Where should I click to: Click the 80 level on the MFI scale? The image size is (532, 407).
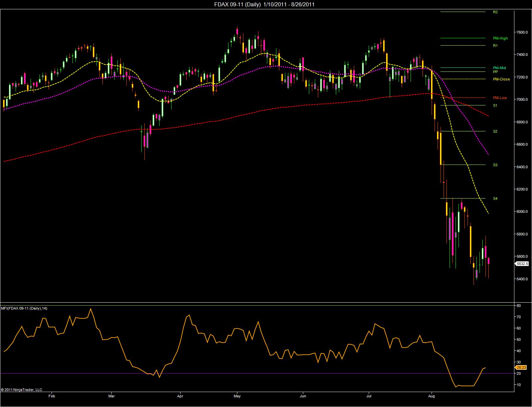pos(519,306)
